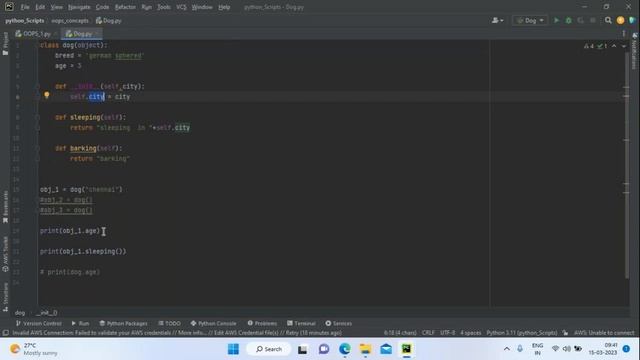This screenshot has width=640, height=360.
Task: Open the Edit menu
Action: 40,7
